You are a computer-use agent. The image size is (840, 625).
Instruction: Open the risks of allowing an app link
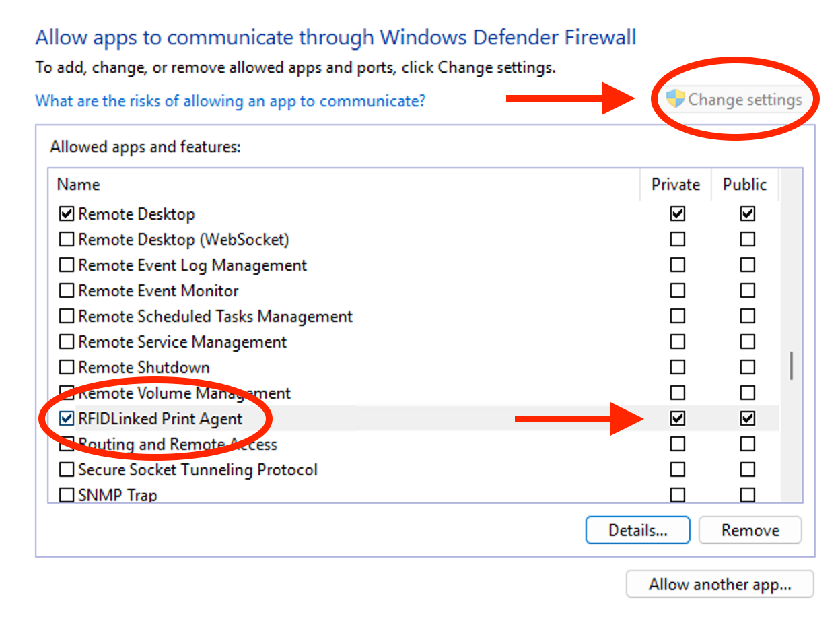click(230, 101)
